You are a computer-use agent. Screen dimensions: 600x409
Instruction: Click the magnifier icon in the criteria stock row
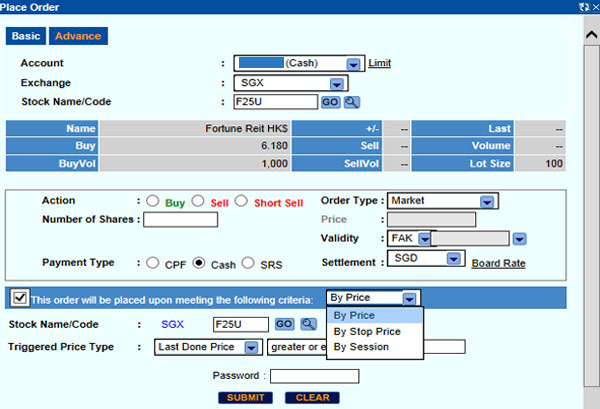308,324
